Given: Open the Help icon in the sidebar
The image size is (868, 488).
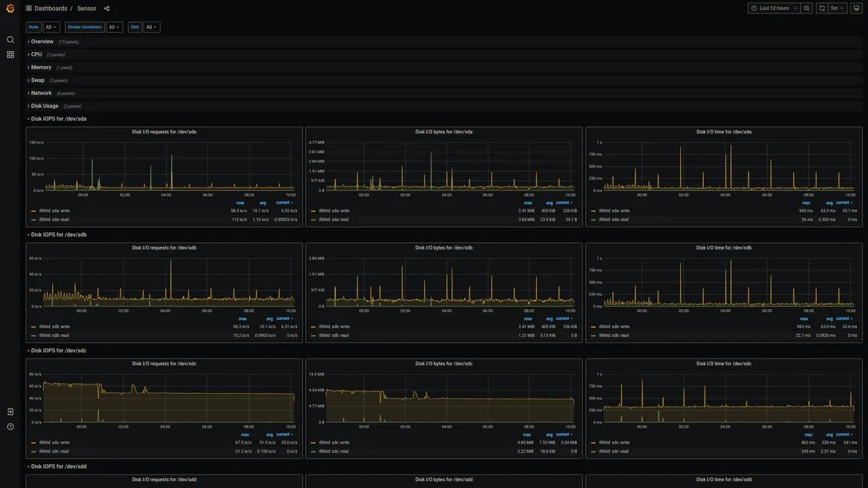Looking at the screenshot, I should tap(10, 427).
